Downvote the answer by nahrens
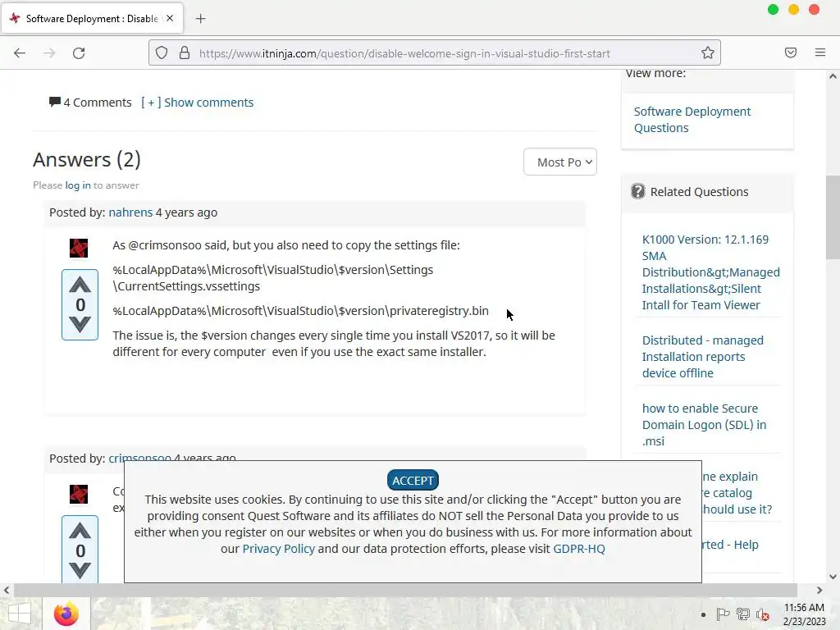The image size is (840, 630). (80, 324)
